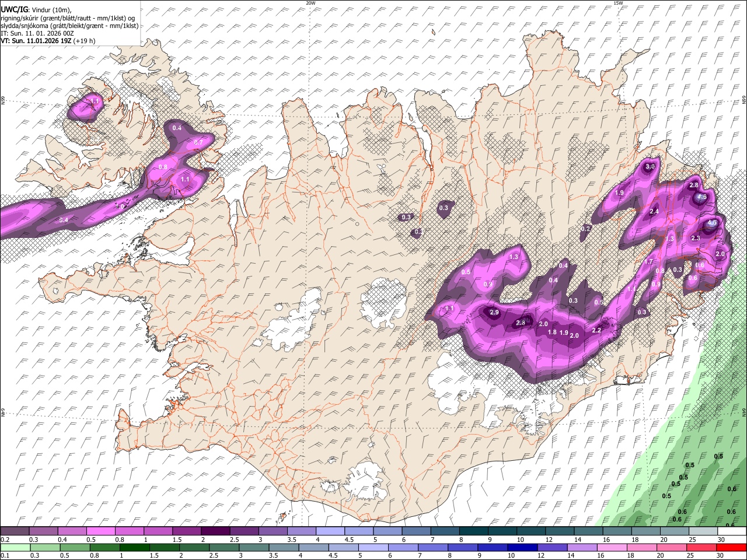Click the '0.2' label at the start of the snow scale
The height and width of the screenshot is (560, 747).
(x=4, y=540)
